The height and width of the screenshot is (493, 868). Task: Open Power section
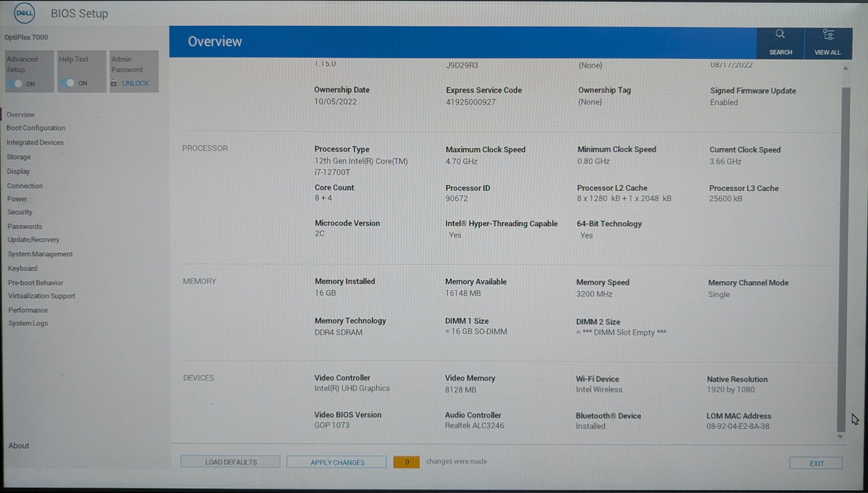coord(17,199)
